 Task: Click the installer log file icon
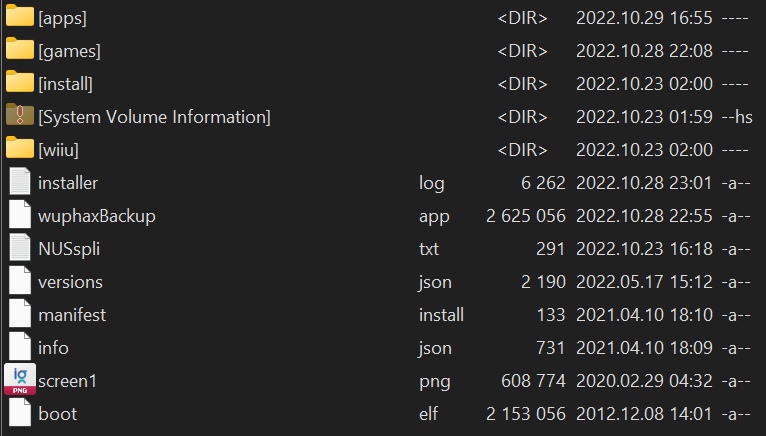pyautogui.click(x=20, y=181)
